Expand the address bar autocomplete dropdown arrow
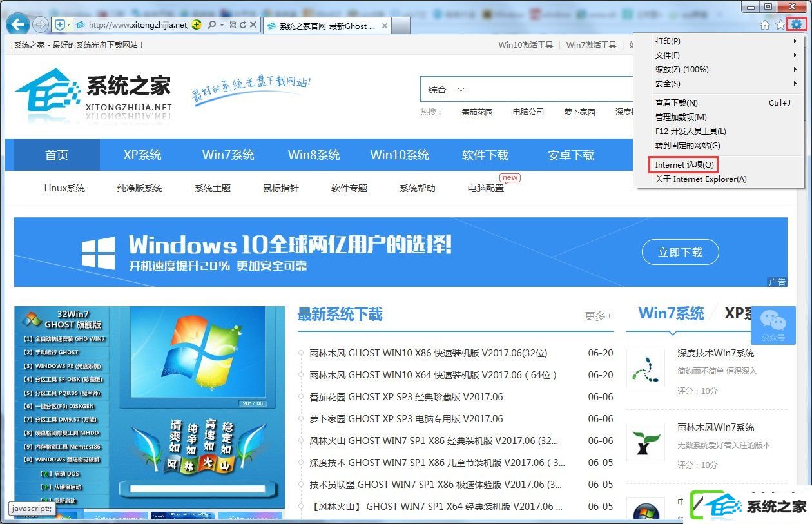Screen dimensions: 812x524 (x=222, y=24)
